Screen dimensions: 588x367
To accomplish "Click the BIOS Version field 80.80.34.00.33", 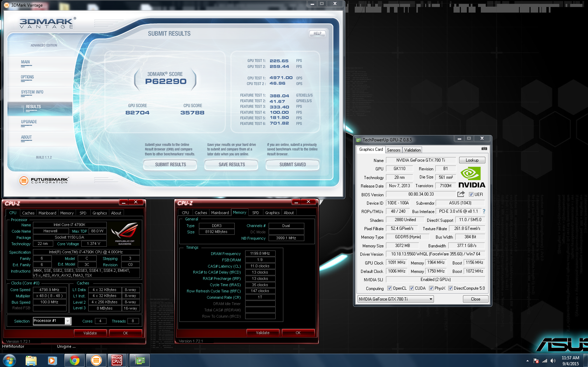I will click(x=421, y=194).
